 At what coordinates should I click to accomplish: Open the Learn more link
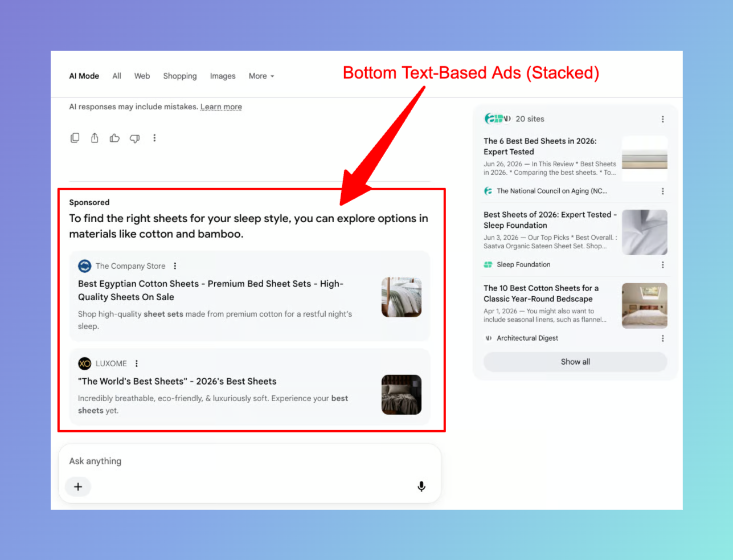pos(221,107)
